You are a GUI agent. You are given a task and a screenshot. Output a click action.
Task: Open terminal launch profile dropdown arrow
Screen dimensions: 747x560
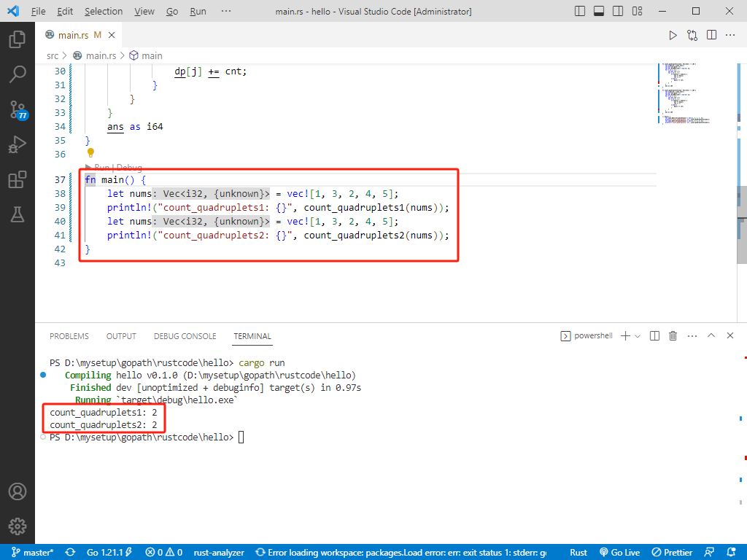click(638, 336)
